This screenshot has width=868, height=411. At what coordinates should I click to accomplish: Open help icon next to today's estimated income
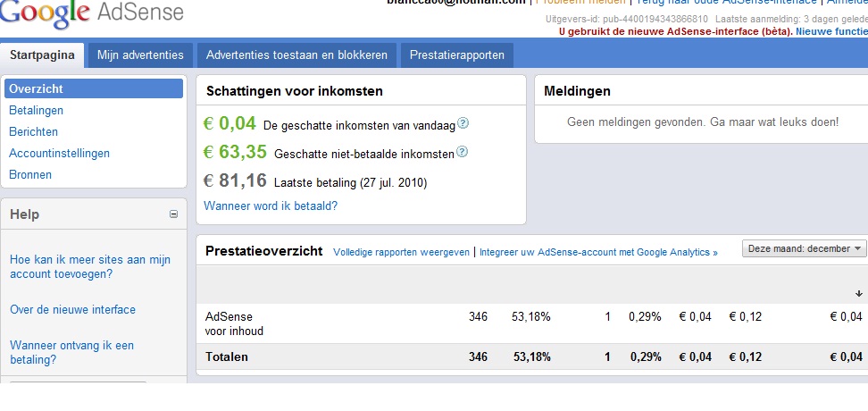[463, 123]
